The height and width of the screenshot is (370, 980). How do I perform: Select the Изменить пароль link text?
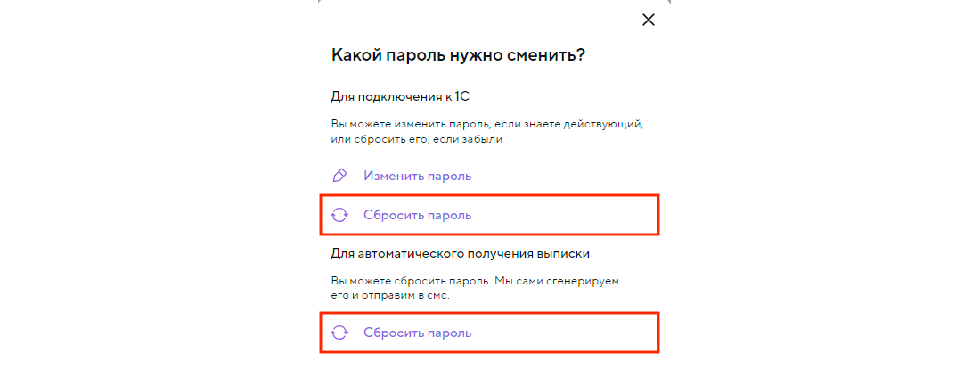click(417, 176)
